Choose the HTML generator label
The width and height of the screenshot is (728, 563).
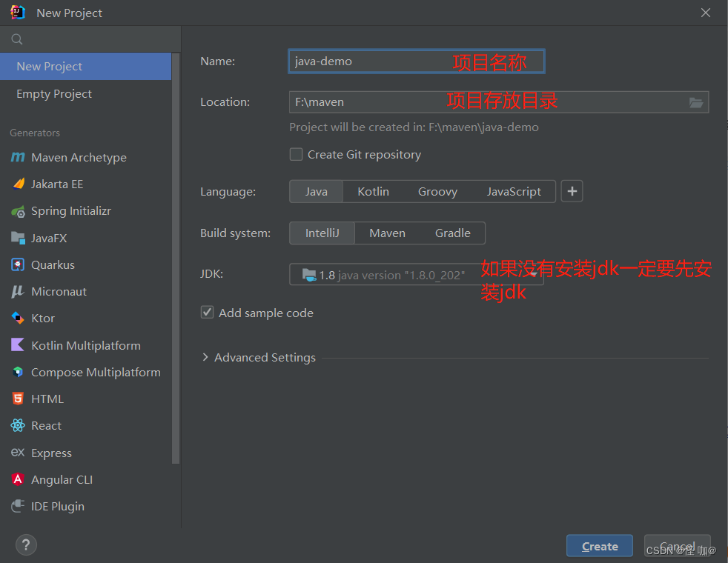pos(47,399)
